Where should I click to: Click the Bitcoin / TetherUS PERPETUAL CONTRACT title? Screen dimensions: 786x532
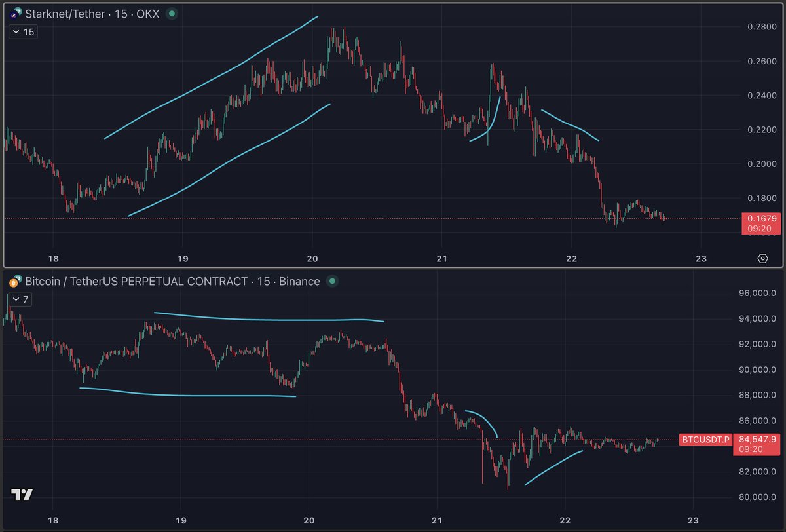pyautogui.click(x=136, y=282)
